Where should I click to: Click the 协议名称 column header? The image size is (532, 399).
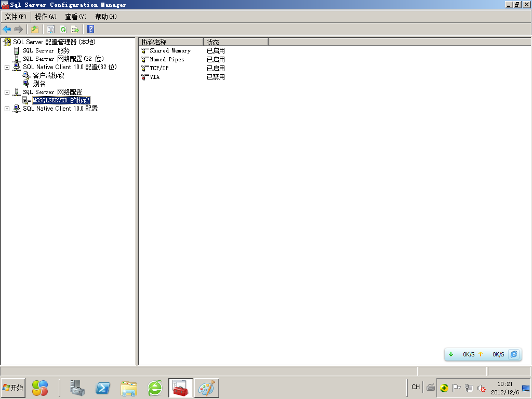(171, 42)
